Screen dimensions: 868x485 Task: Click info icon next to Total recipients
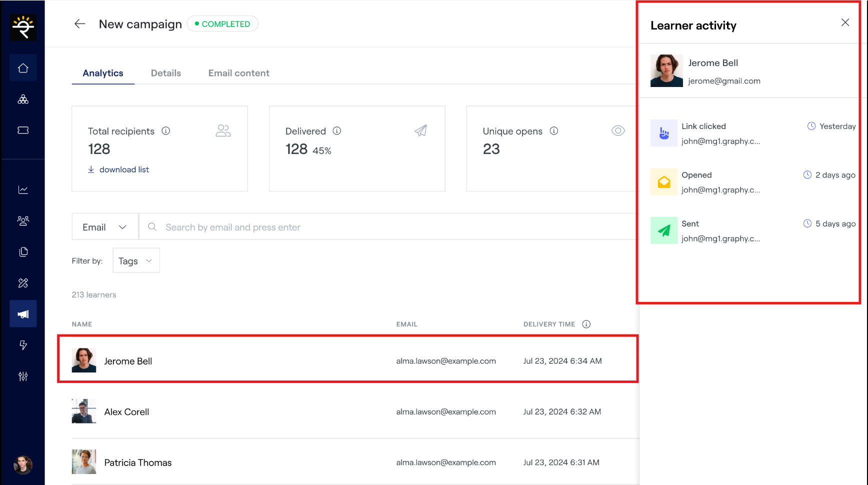click(x=166, y=131)
